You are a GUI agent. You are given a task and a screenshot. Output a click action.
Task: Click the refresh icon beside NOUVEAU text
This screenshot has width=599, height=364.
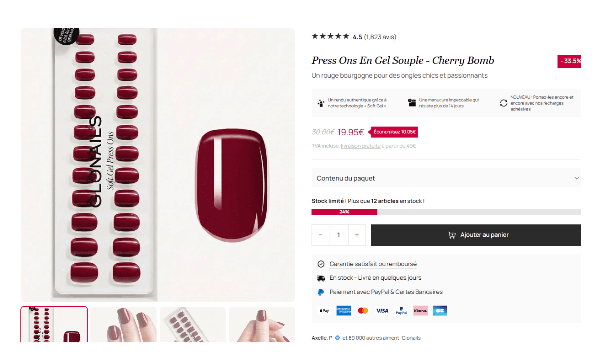[x=503, y=103]
